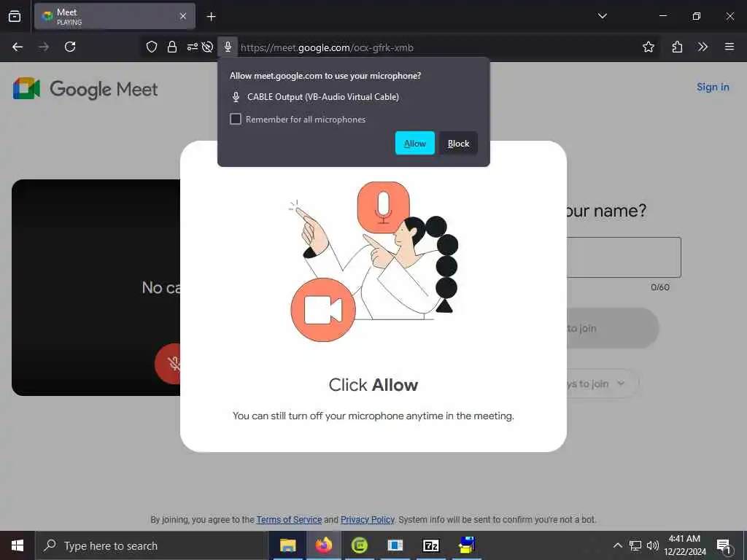Select the Meet browser tab
The width and height of the screenshot is (747, 560).
click(115, 16)
